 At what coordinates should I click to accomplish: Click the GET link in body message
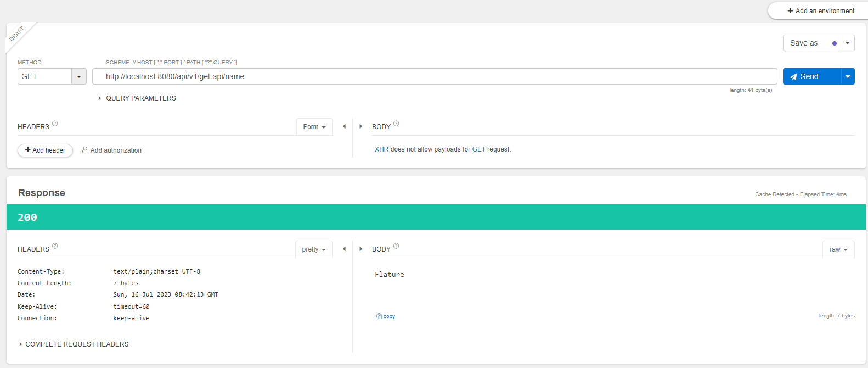click(x=479, y=149)
